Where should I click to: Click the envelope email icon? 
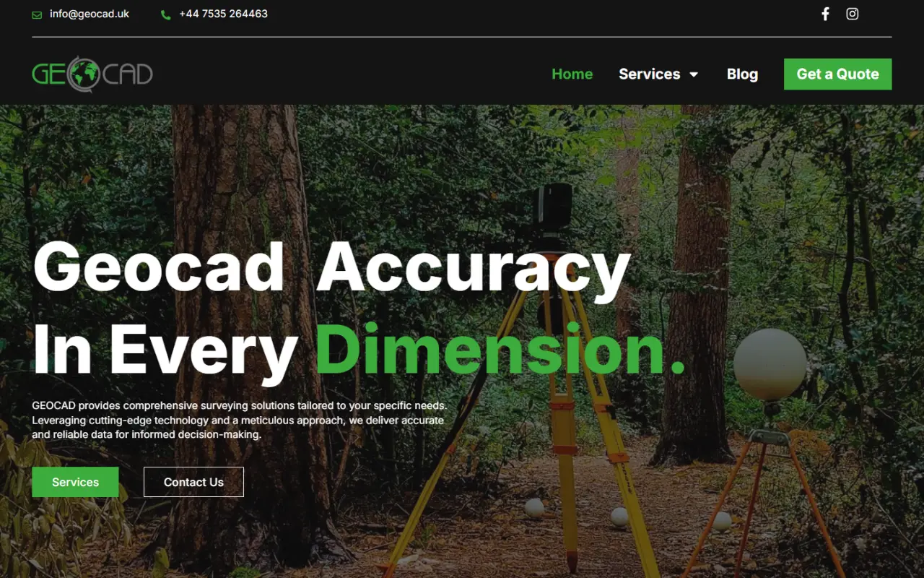point(37,14)
